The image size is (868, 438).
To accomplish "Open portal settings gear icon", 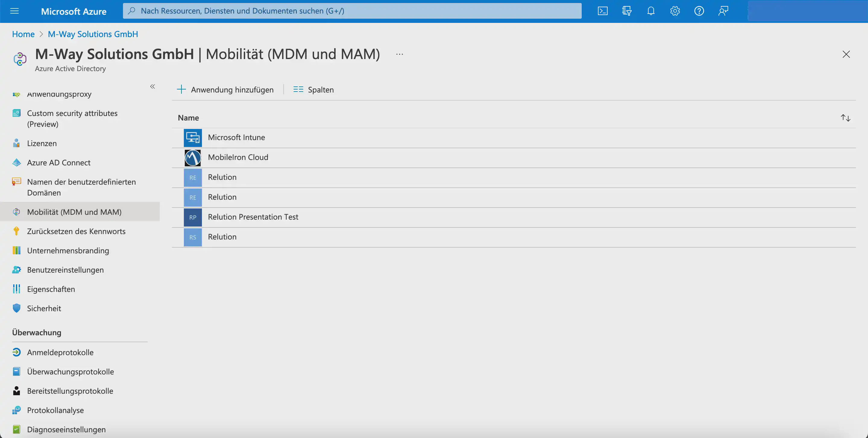I will coord(675,11).
